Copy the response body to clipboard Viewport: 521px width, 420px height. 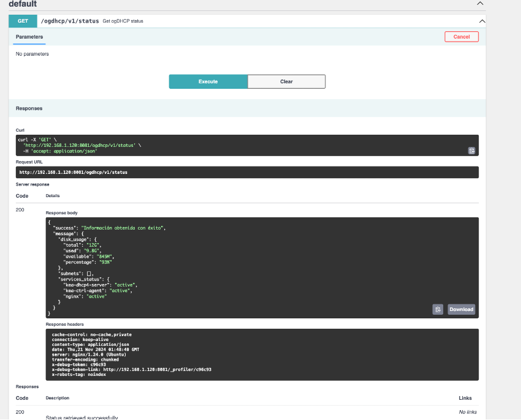[438, 309]
